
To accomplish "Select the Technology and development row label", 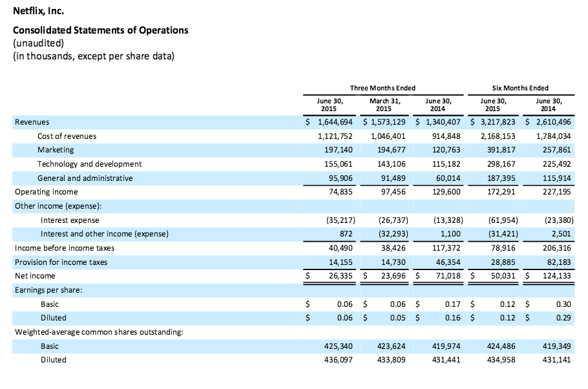I will pos(89,164).
